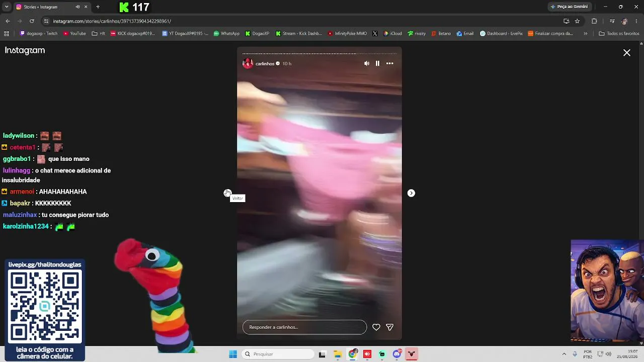Open the Dashboard - LivePix bookmark
The width and height of the screenshot is (644, 362).
click(501, 34)
